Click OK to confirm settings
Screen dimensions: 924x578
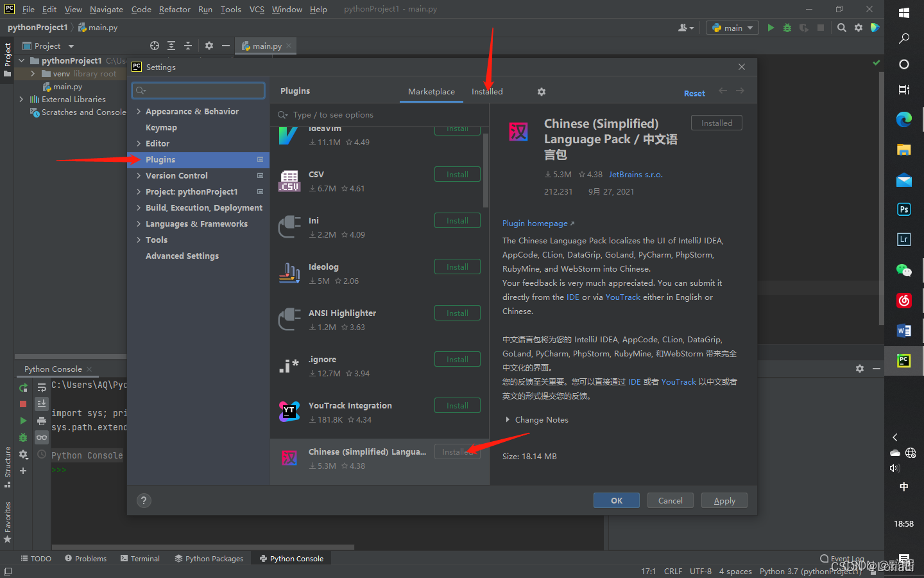point(617,500)
